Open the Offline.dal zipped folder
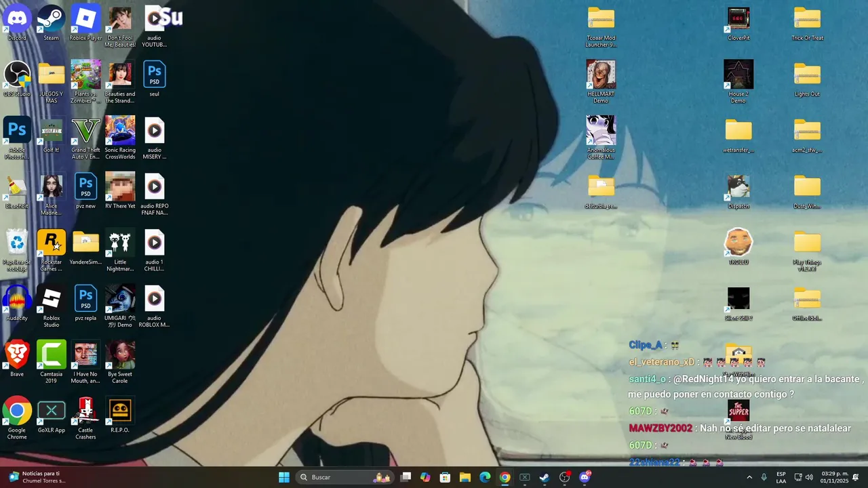Screen dimensions: 868x488 [x=807, y=304]
